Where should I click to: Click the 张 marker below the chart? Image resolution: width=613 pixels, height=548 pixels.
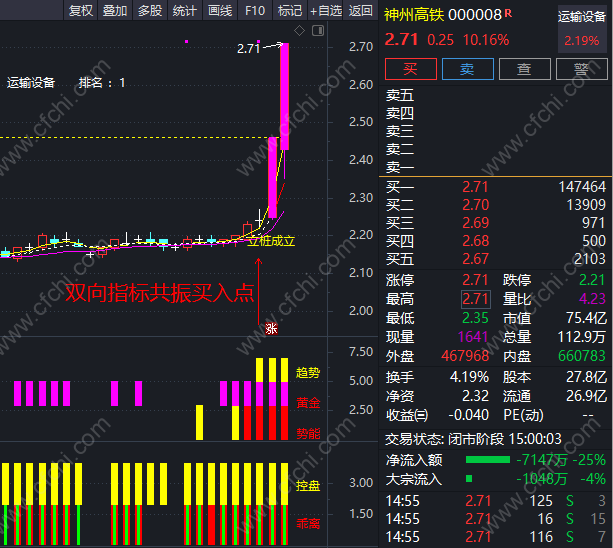tap(271, 328)
